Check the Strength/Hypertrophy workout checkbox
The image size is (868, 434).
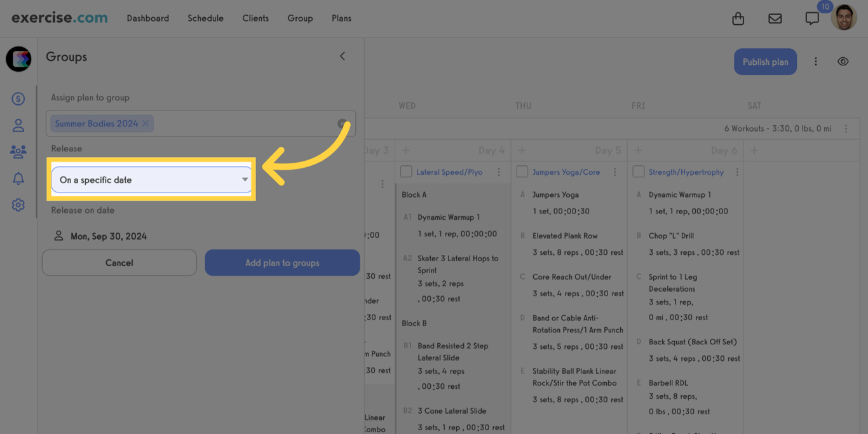point(638,172)
